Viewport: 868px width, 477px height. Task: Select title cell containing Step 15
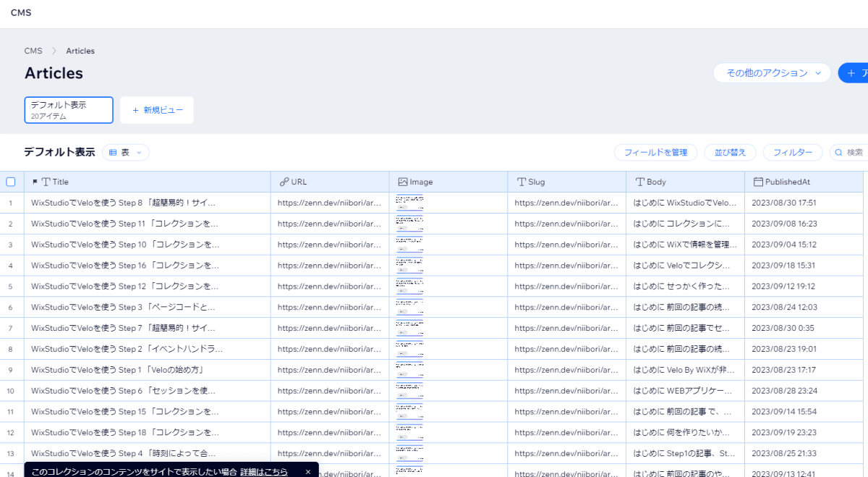[x=148, y=412]
